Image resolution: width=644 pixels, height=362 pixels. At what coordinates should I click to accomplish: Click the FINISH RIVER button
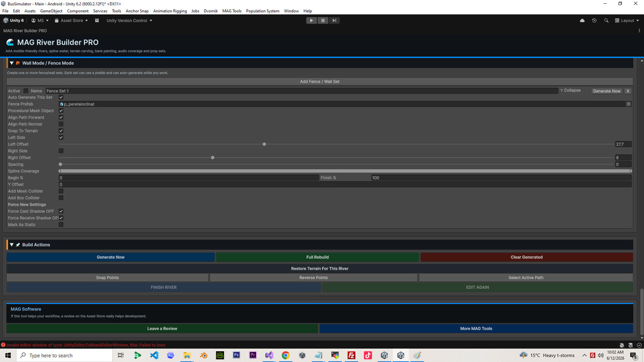click(164, 287)
